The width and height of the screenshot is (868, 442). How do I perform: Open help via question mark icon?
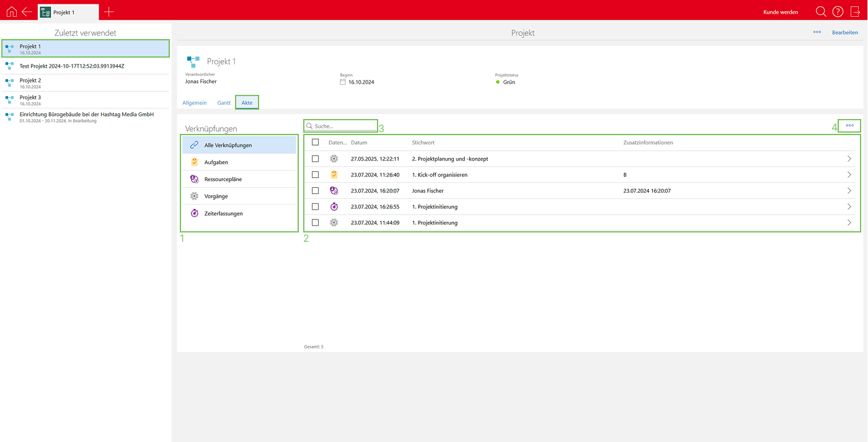(x=838, y=12)
